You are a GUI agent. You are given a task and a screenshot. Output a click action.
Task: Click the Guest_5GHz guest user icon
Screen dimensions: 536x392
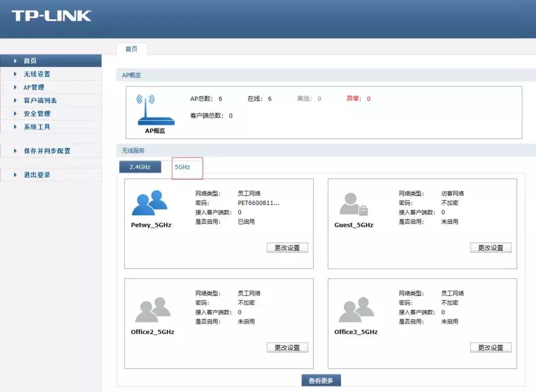coord(353,204)
